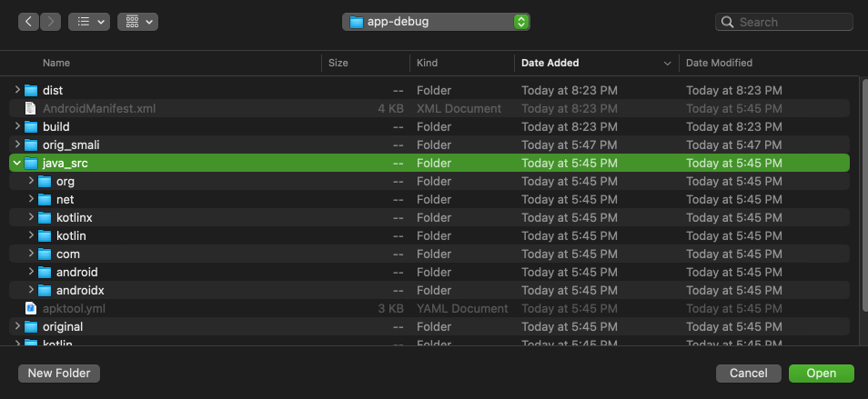This screenshot has width=868, height=399.
Task: Expand the kotlin subfolder under java_src
Action: (x=31, y=236)
